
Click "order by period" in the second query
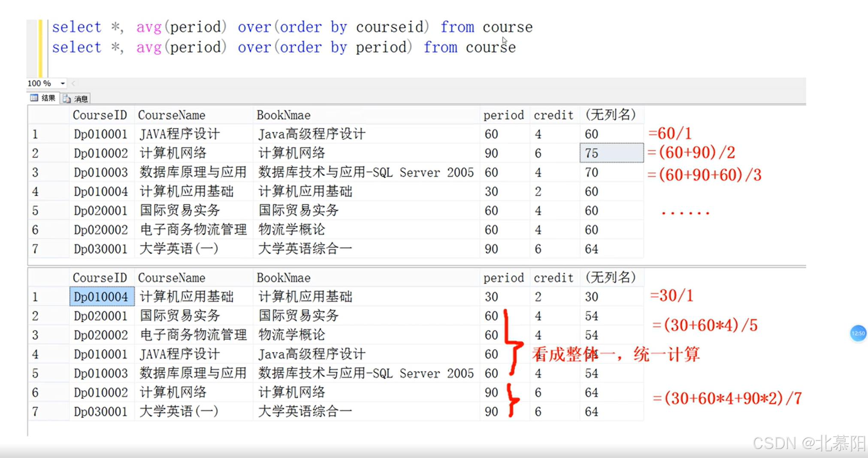pyautogui.click(x=343, y=47)
